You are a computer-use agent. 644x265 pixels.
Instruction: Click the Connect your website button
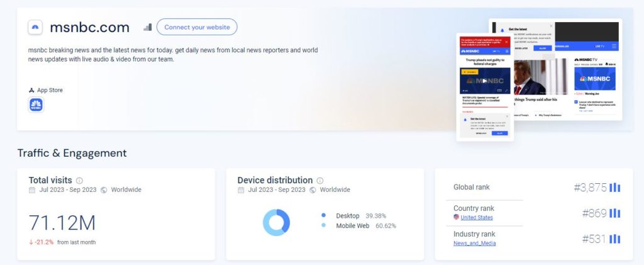(197, 27)
